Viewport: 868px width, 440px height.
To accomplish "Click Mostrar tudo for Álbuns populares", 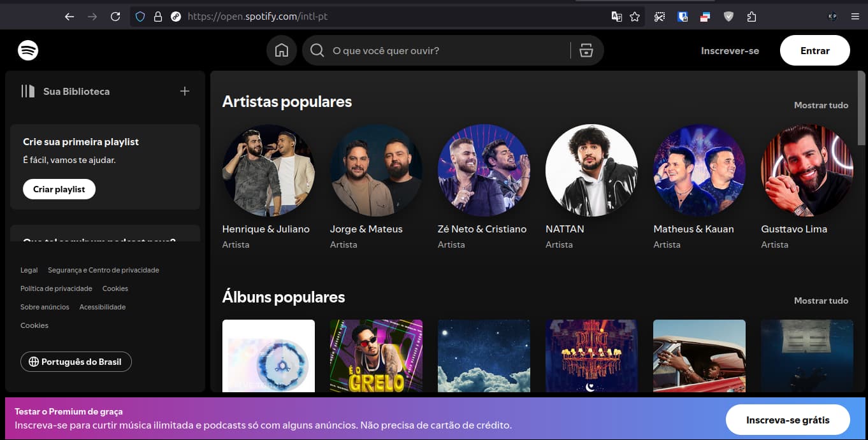I will click(821, 301).
